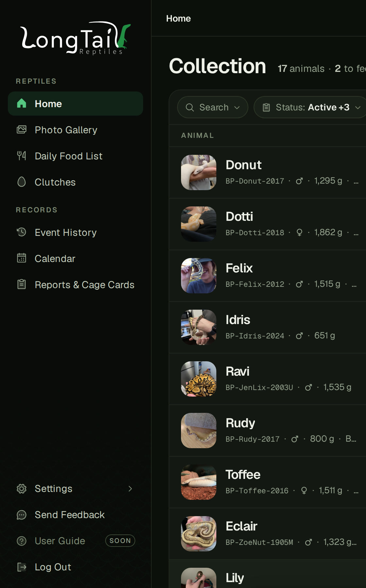Open the Search dropdown chevron
This screenshot has width=366, height=588.
point(237,107)
